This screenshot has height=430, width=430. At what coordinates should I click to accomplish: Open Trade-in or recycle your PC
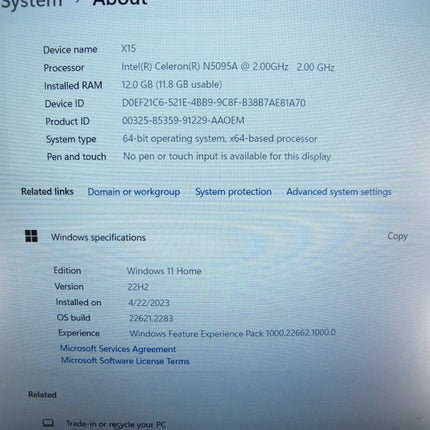point(116,424)
